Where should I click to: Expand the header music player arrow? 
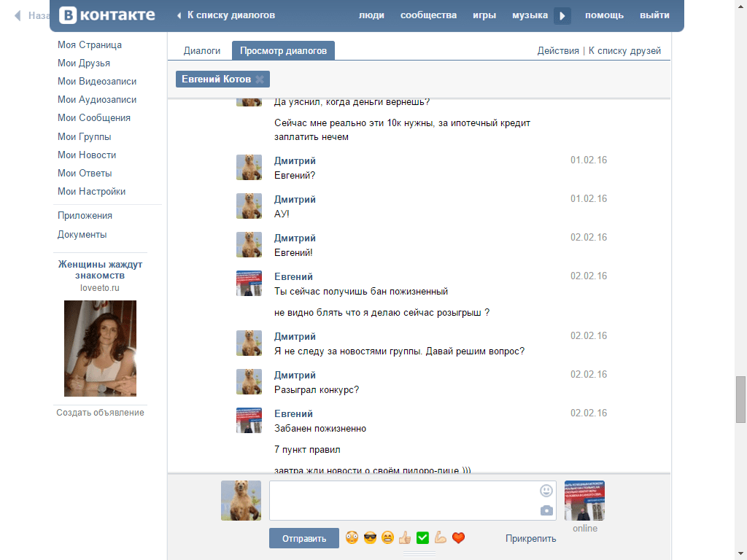click(562, 15)
